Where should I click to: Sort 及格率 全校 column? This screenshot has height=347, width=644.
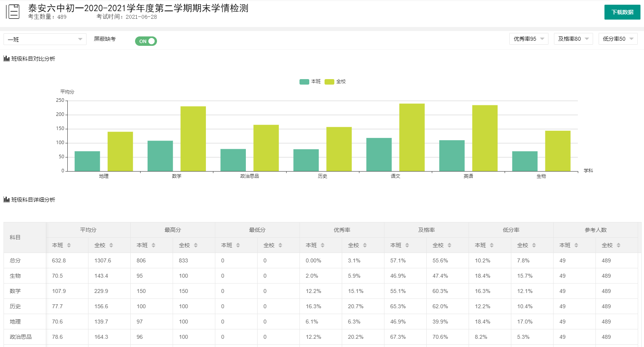pos(449,245)
